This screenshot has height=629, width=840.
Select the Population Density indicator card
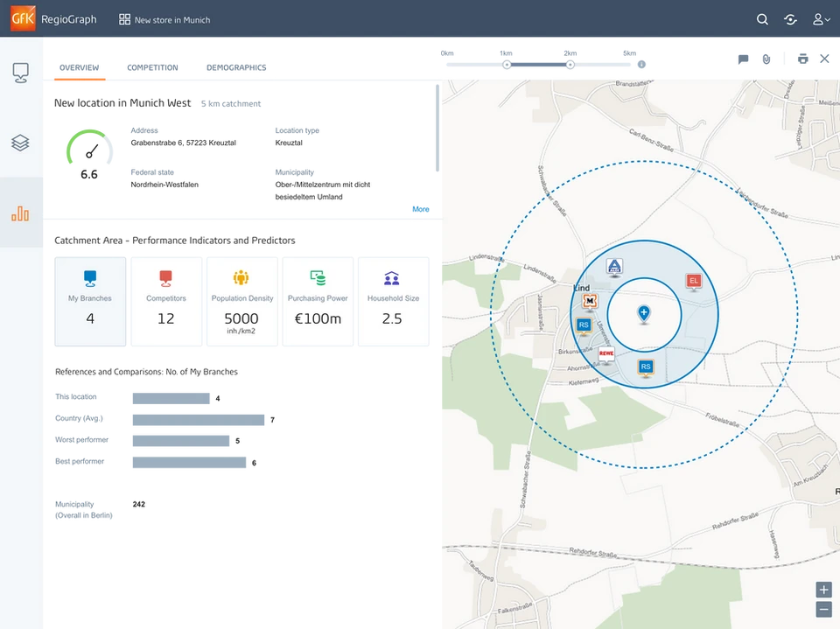pos(242,302)
